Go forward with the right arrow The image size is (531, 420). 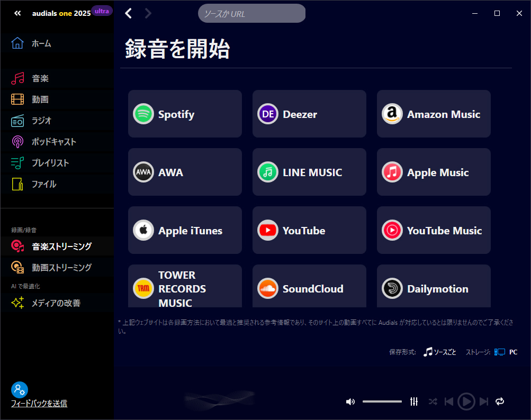pos(148,14)
